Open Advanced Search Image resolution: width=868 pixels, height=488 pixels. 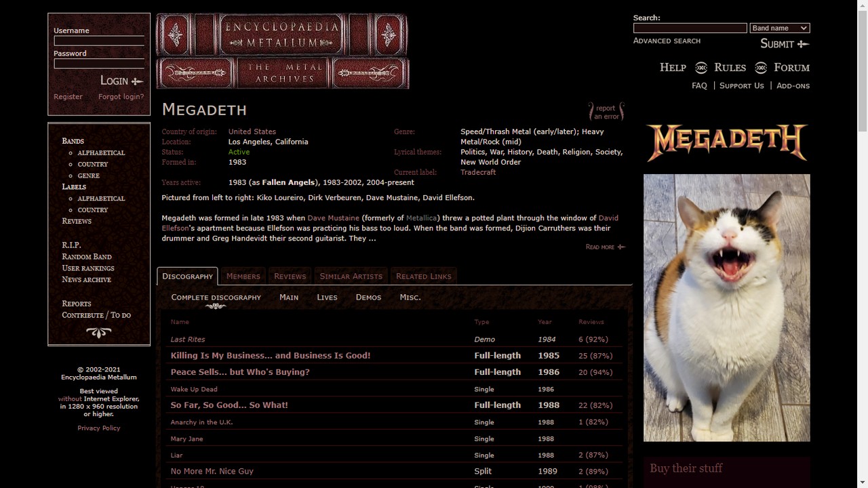667,41
